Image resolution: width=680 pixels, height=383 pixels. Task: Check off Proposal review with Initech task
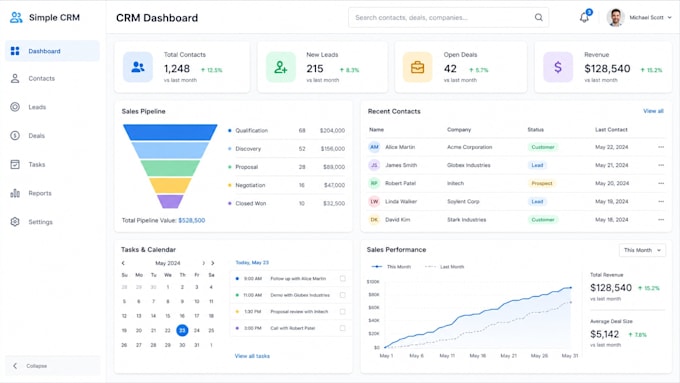[x=343, y=311]
